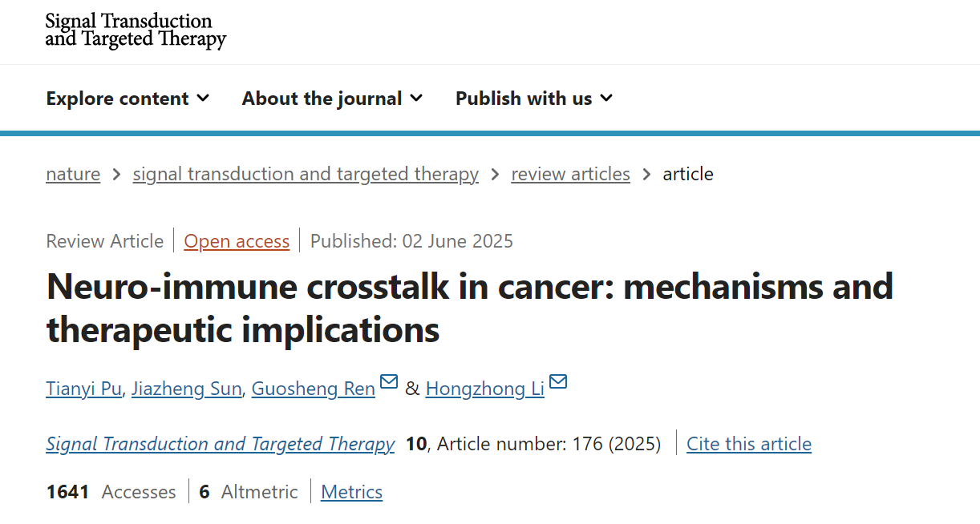
Task: Open author Jiazheng Sun's link
Action: 186,389
